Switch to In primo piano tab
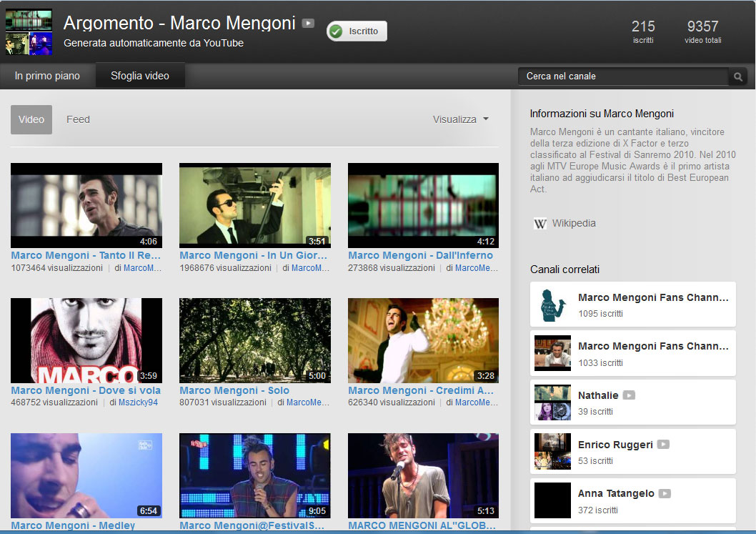Screen dimensions: 756x534 coord(47,76)
